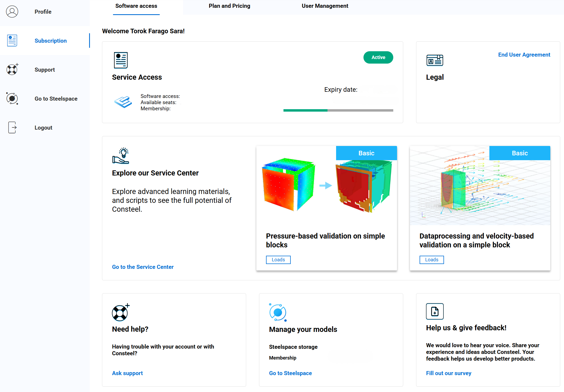Click the Pressure-based validation on simple blocks title
Screen dimensions: 564x392
click(x=325, y=240)
